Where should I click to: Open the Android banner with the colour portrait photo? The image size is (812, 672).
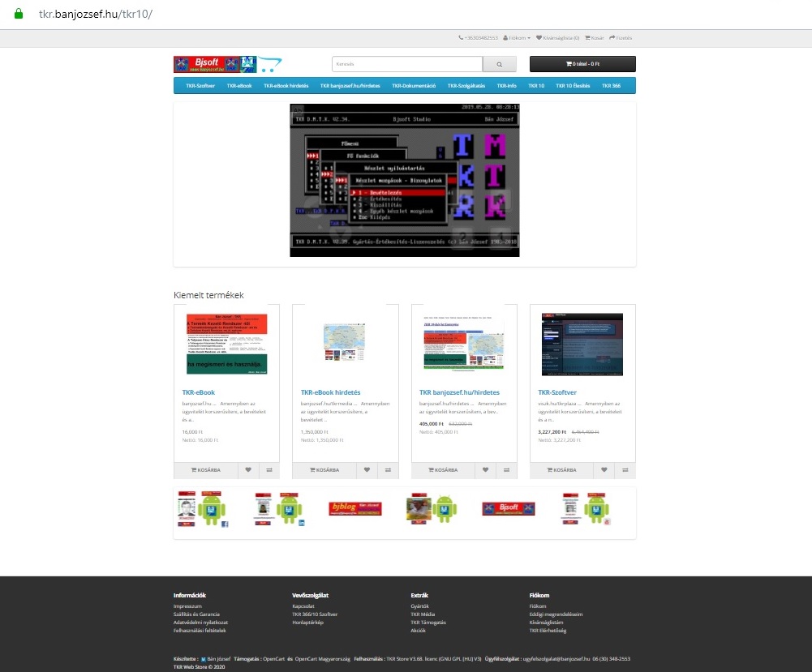pyautogui.click(x=432, y=508)
